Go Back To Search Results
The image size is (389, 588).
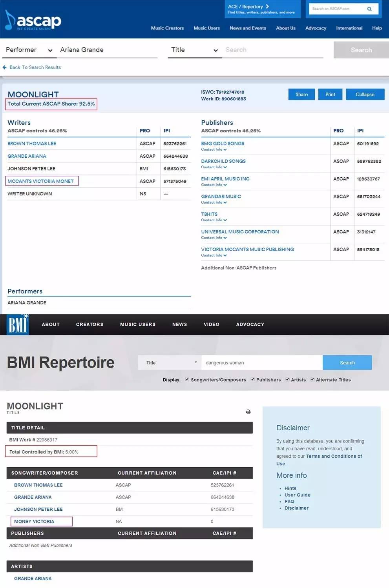(35, 67)
